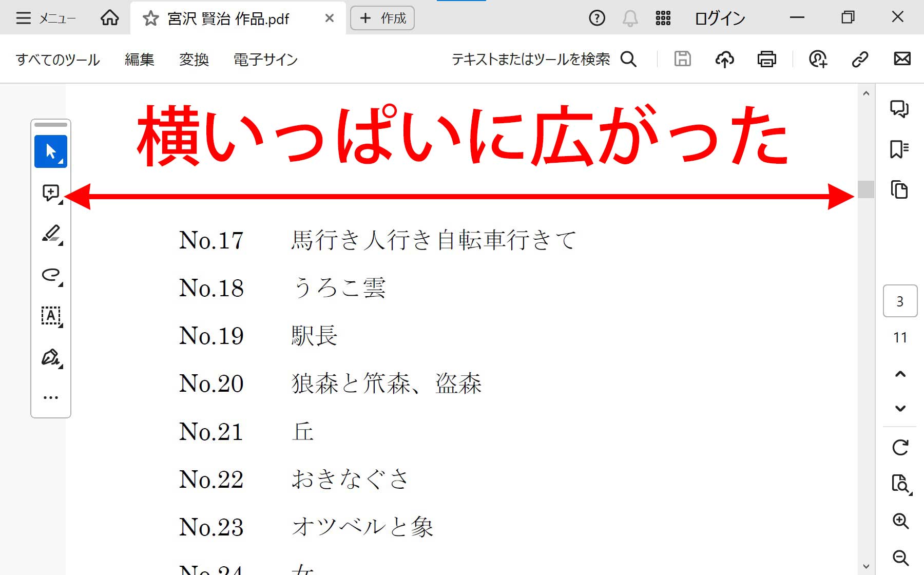Click the vertical scrollbar thumb

click(866, 189)
